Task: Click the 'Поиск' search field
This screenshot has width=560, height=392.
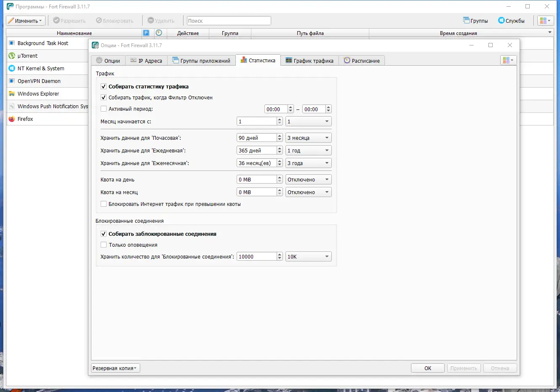Action: click(229, 21)
